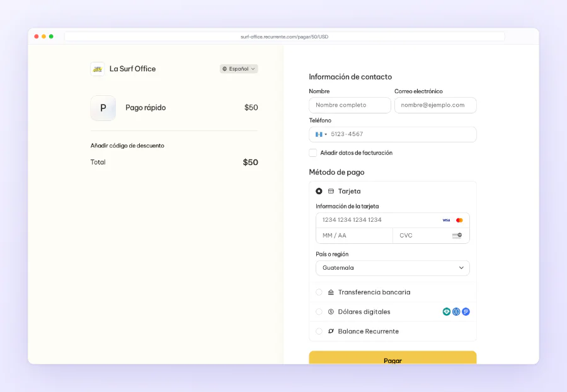Image resolution: width=567 pixels, height=392 pixels.
Task: Click the Teléfono number field
Action: pyautogui.click(x=392, y=134)
